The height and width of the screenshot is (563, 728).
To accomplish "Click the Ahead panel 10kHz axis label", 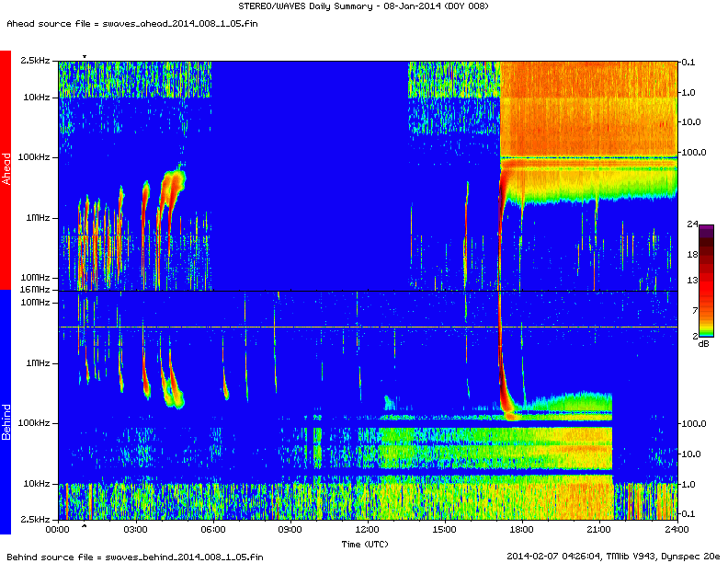I will click(37, 98).
